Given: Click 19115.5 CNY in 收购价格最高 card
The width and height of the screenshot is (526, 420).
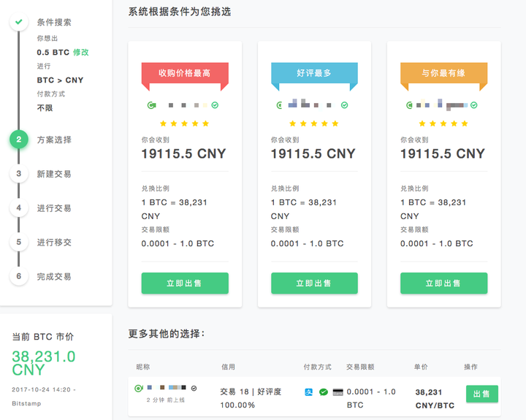Looking at the screenshot, I should click(184, 153).
